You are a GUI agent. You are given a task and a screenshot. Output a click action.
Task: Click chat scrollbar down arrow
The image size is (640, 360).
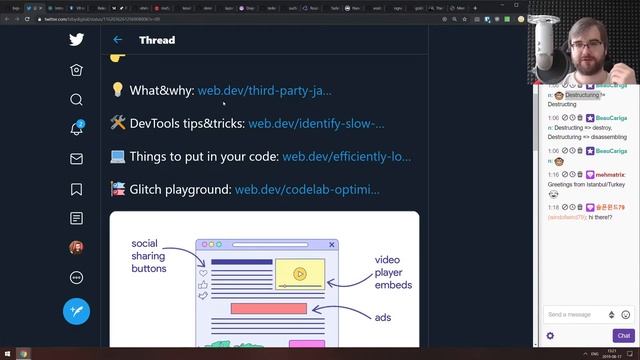tap(536, 345)
